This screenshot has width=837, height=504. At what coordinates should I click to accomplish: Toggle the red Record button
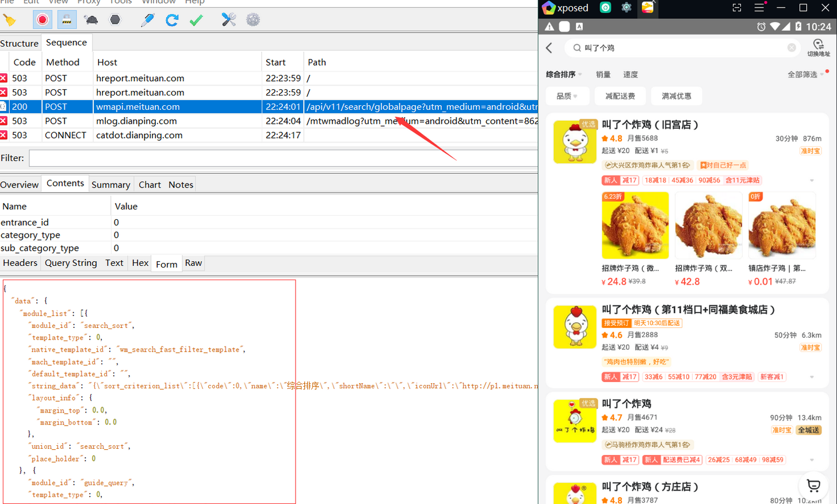coord(42,20)
